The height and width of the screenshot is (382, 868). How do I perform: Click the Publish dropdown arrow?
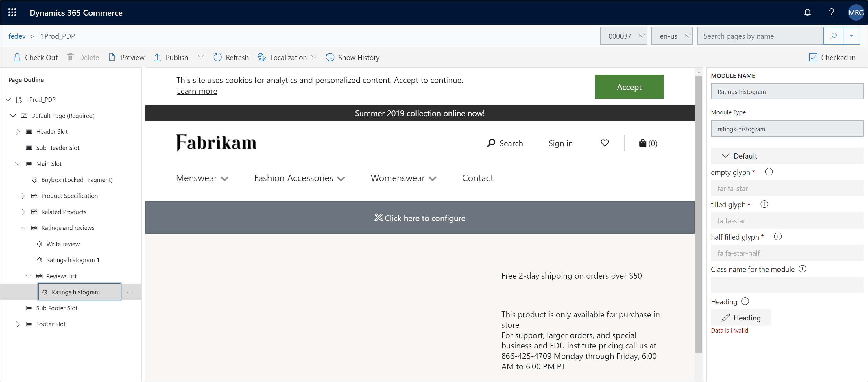[200, 57]
